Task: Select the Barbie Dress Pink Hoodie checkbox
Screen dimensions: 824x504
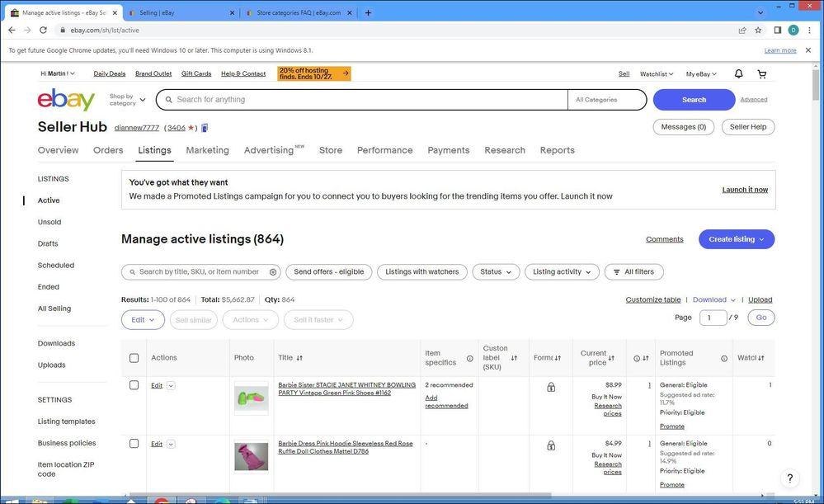Action: coord(134,444)
